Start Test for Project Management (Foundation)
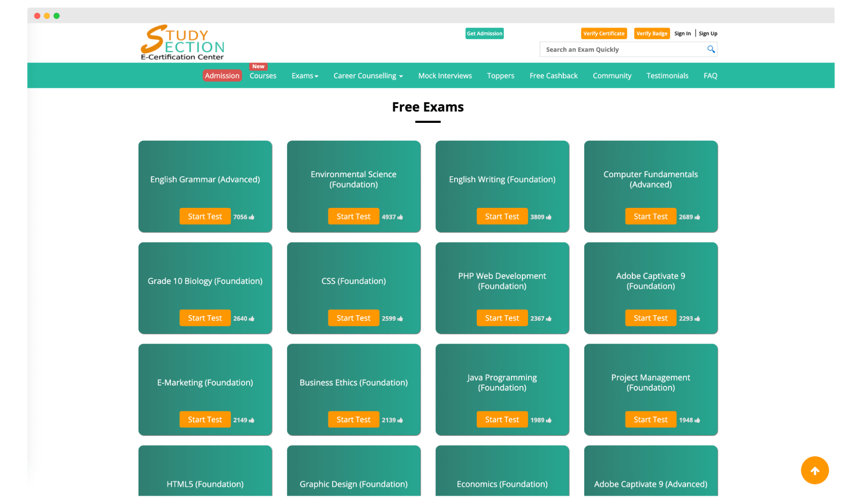Viewport: 862px width, 504px height. [650, 419]
